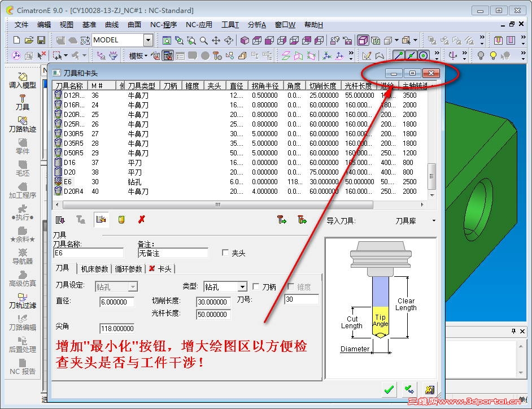Open the 刀具库 import dropdown
The width and height of the screenshot is (532, 409).
pos(434,221)
